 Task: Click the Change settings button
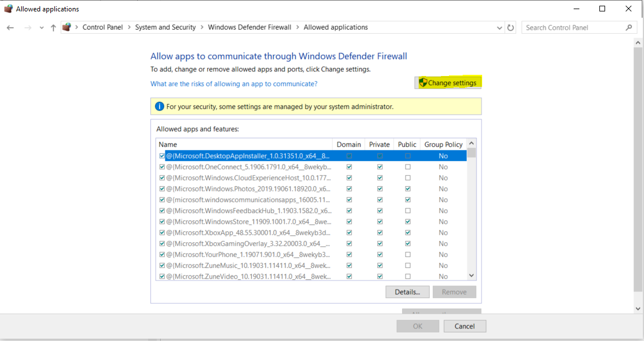[448, 82]
